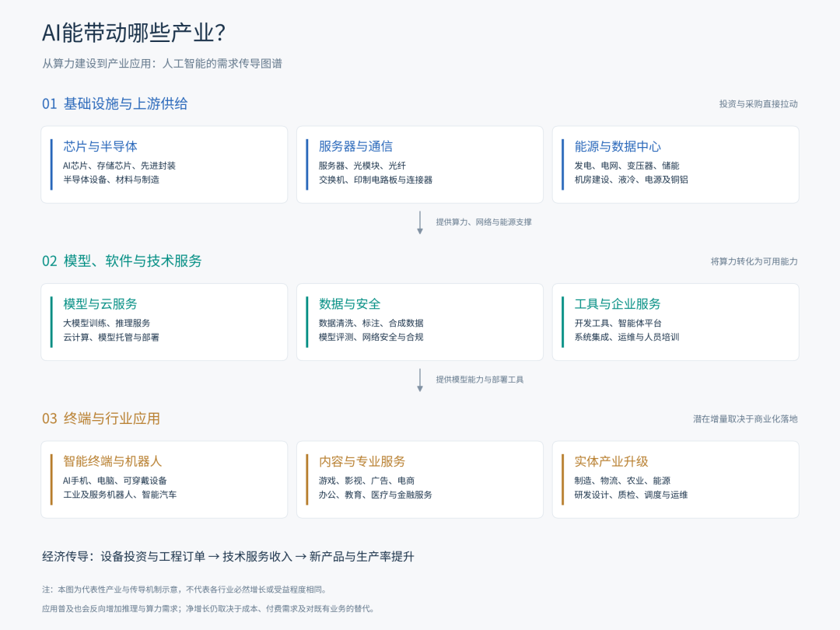
Task: Click section heading "03 终端与行业应用"
Action: point(100,418)
